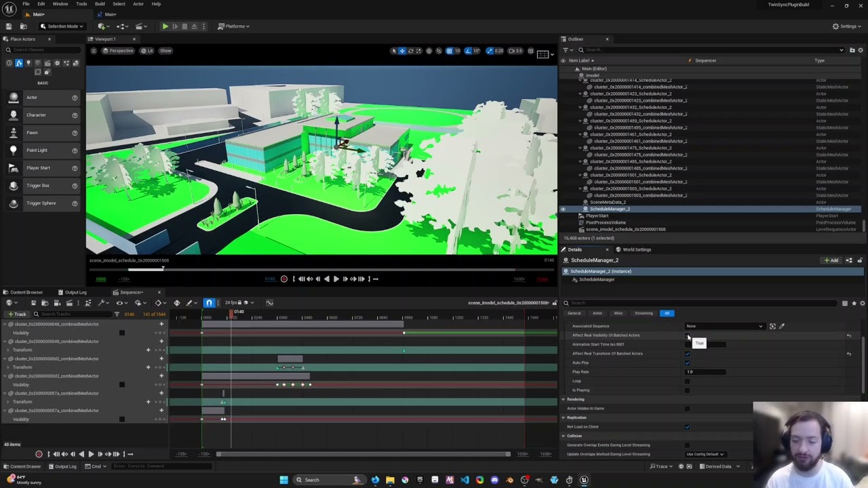868x488 pixels.
Task: Toggle visibility eye of ScheduleManager_2 in Outliner
Action: pyautogui.click(x=563, y=209)
